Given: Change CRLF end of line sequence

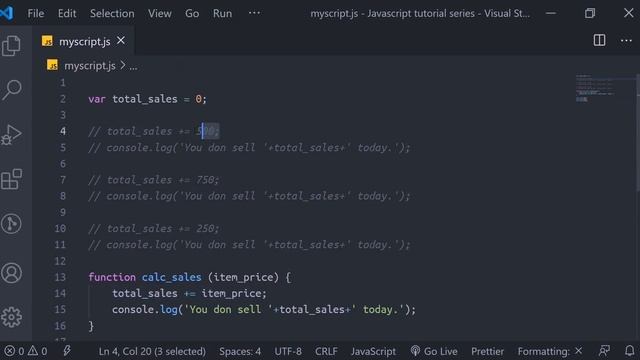Looking at the screenshot, I should (x=326, y=351).
